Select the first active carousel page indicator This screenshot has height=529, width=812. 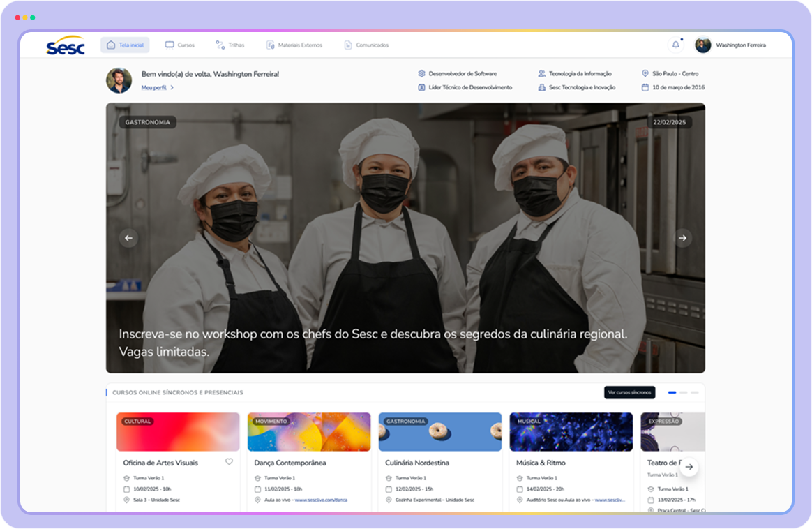click(672, 392)
